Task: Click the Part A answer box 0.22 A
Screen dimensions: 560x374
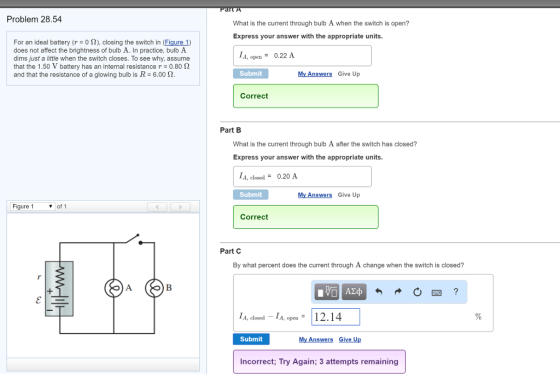Action: [302, 55]
